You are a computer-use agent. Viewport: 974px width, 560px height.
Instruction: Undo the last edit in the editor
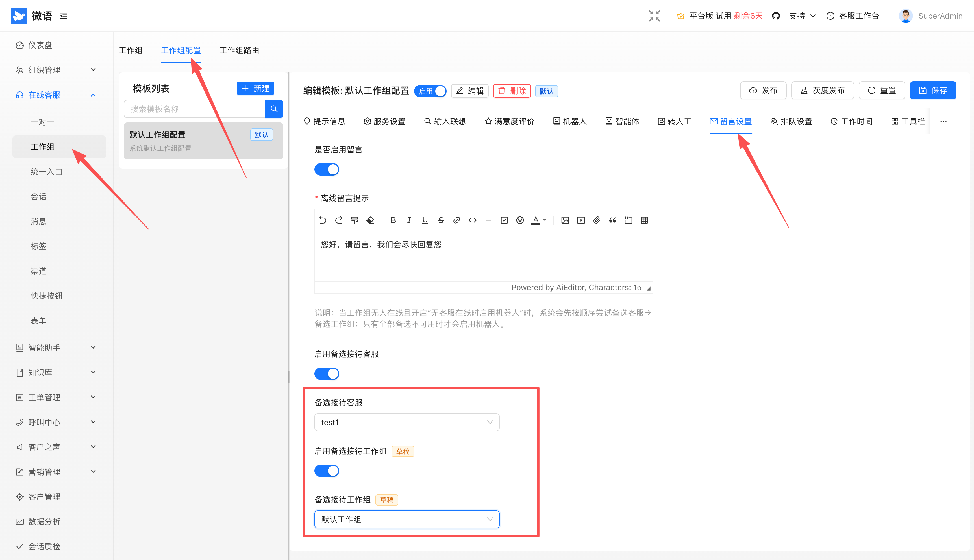323,220
